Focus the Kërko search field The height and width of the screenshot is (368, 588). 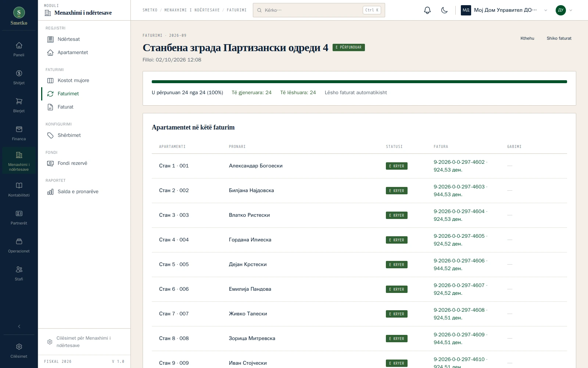click(x=319, y=10)
